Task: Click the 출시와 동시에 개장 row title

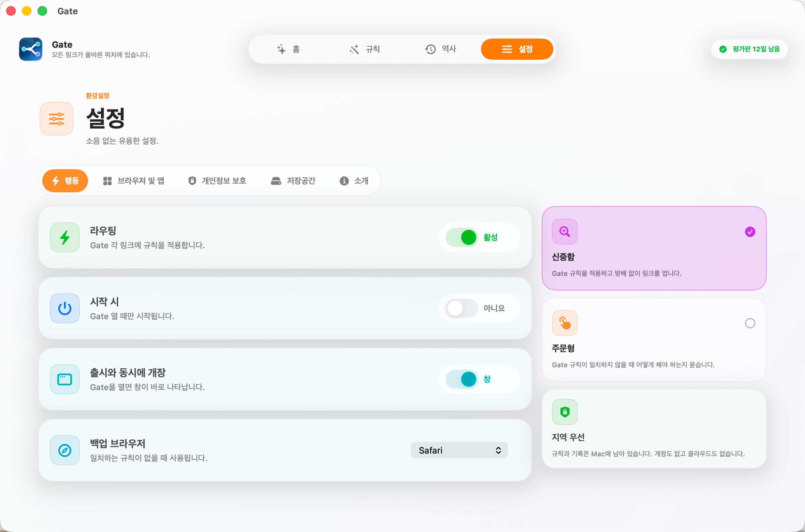Action: click(x=128, y=373)
